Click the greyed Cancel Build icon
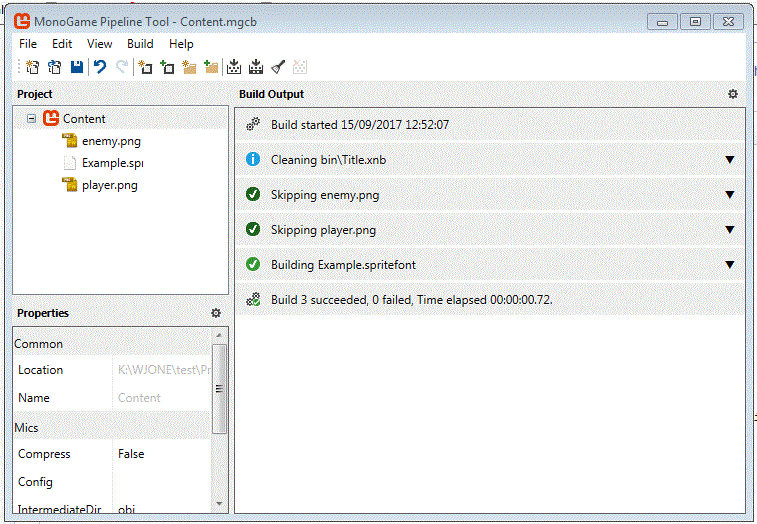The height and width of the screenshot is (524, 757). click(x=300, y=67)
